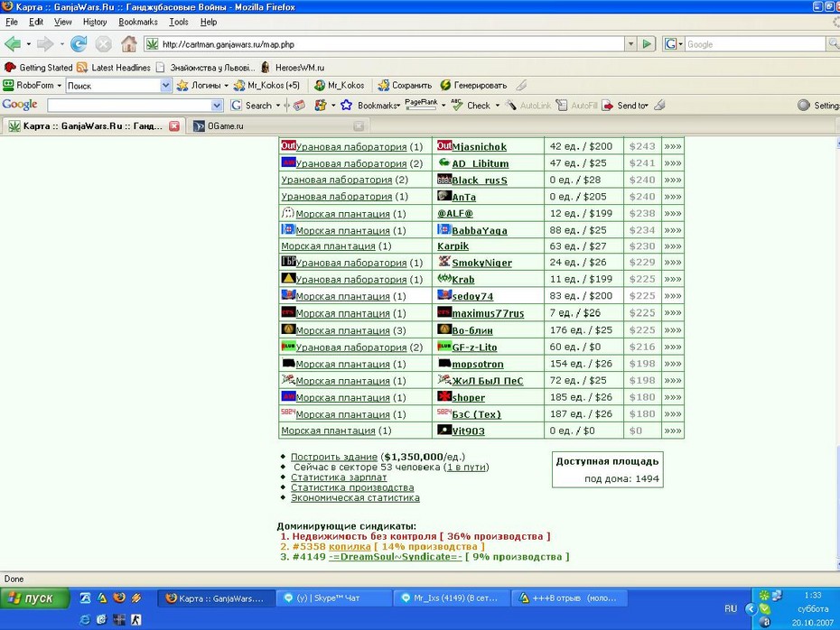The height and width of the screenshot is (630, 840).
Task: Click the spell Check toolbar button
Action: [x=471, y=106]
